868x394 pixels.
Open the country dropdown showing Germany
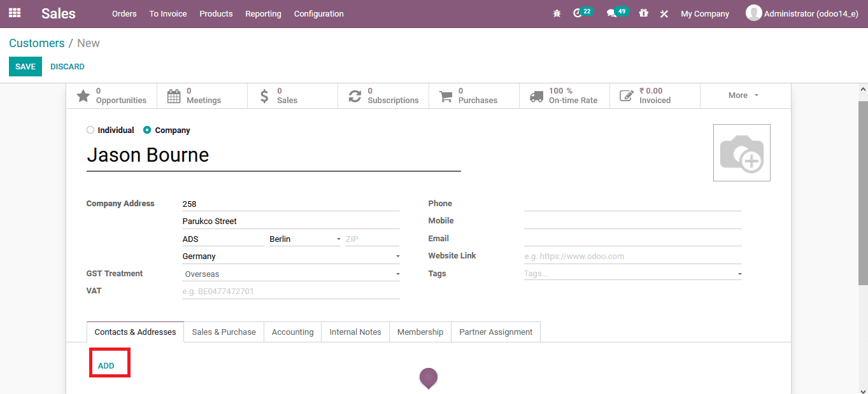pos(291,257)
